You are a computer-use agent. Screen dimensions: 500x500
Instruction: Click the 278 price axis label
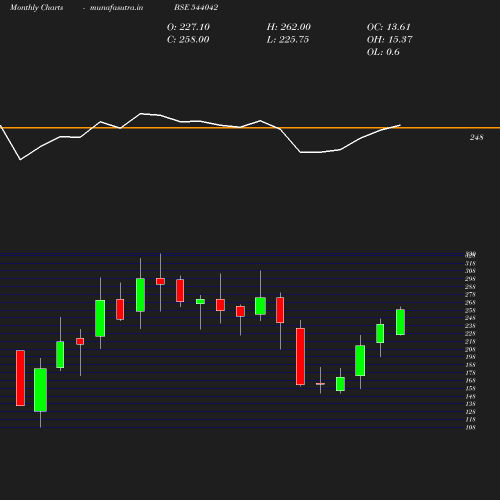470,294
